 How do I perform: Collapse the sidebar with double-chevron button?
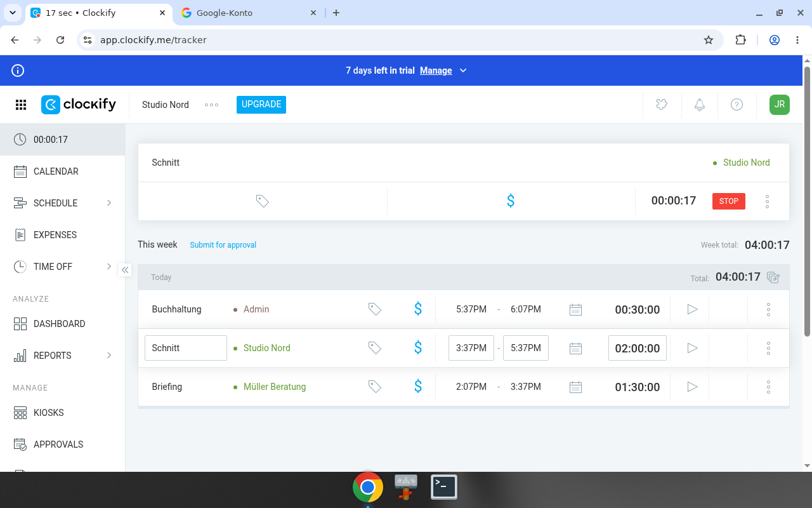point(125,270)
